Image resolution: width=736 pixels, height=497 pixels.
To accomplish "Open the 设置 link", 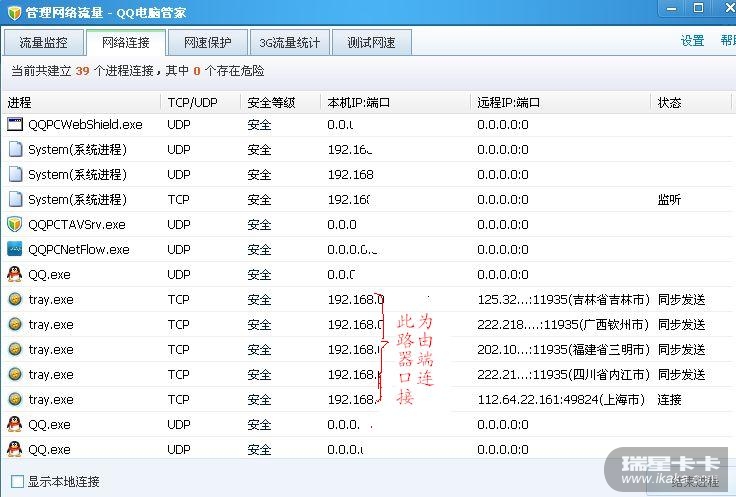I will [x=692, y=41].
